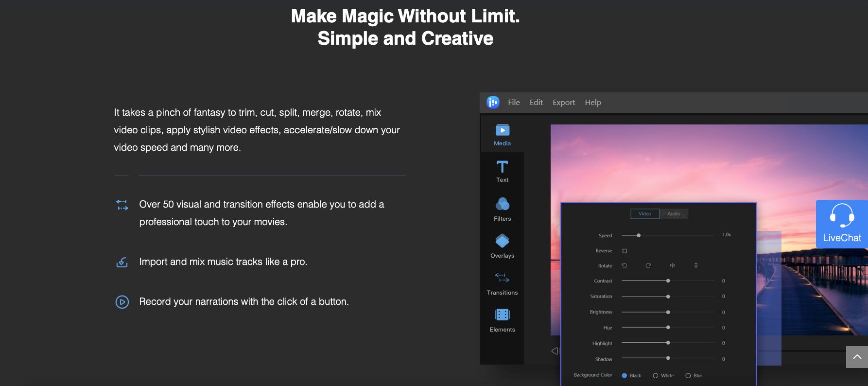Select Blur background option
This screenshot has height=386, width=868.
click(688, 375)
